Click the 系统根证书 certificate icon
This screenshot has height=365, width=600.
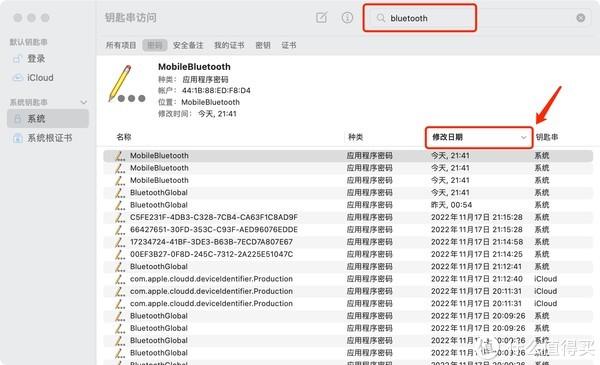(x=18, y=138)
